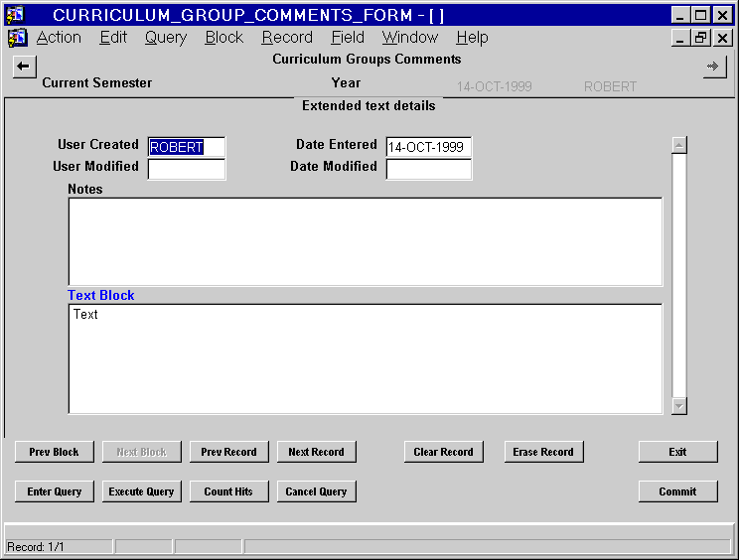739x560 pixels.
Task: Commit the changes with Commit button
Action: click(678, 491)
